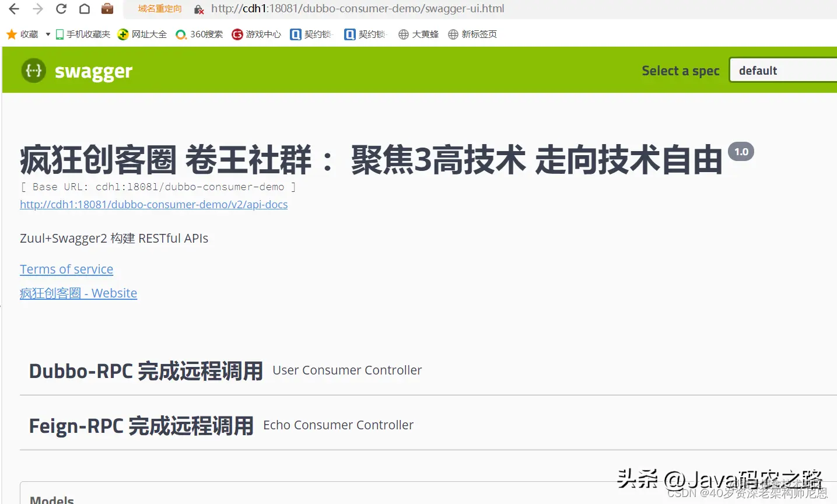Open the 收藏 favorites star
The image size is (837, 504).
[x=22, y=34]
